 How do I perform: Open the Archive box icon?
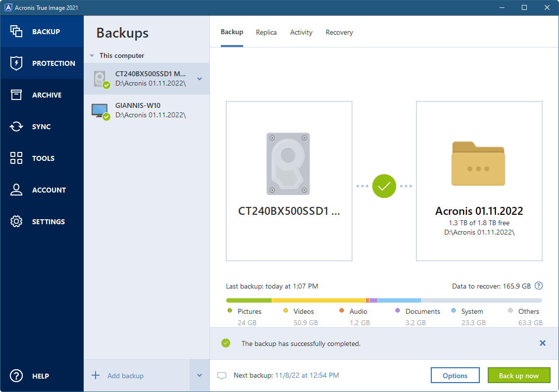[16, 95]
